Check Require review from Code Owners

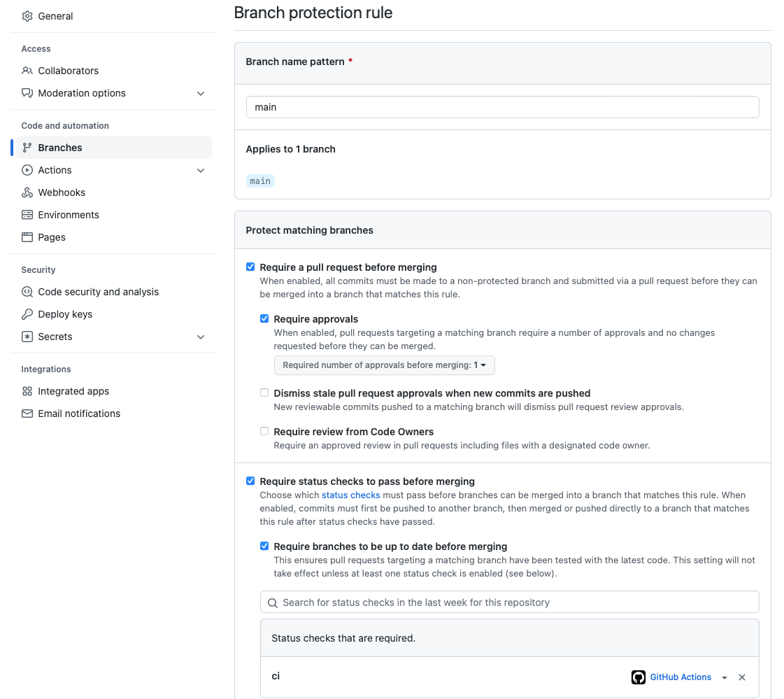[x=264, y=431]
